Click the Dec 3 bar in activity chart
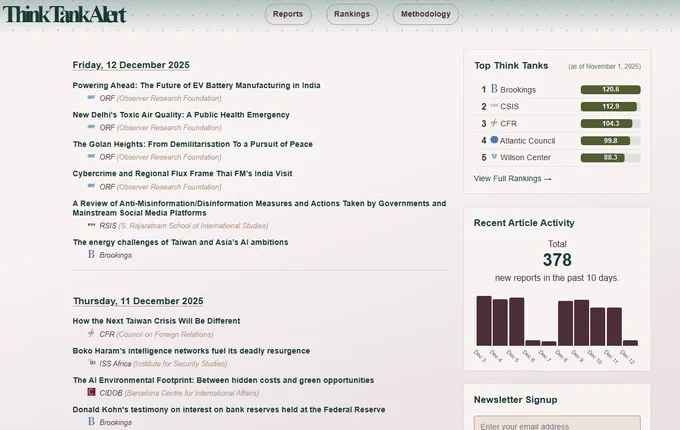The width and height of the screenshot is (680, 430). (x=484, y=321)
